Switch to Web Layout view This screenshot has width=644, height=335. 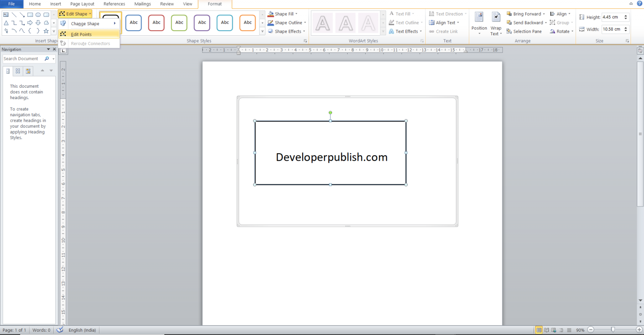pos(554,330)
